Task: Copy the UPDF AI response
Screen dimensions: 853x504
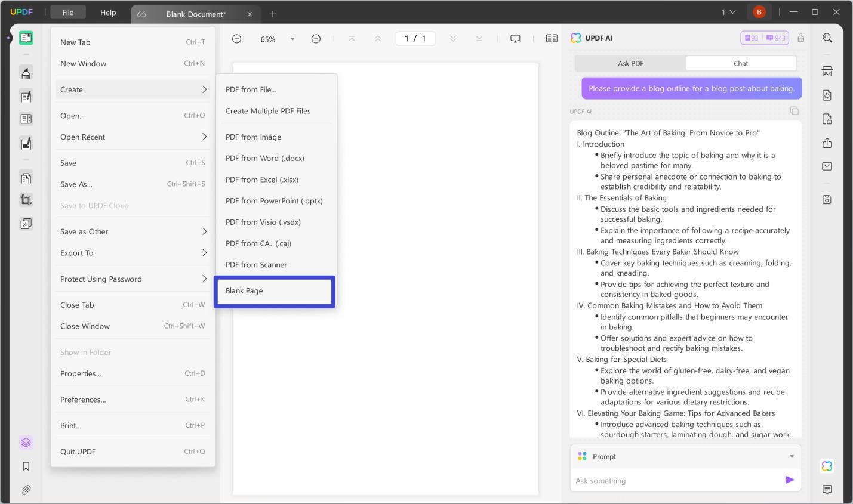Action: 794,111
